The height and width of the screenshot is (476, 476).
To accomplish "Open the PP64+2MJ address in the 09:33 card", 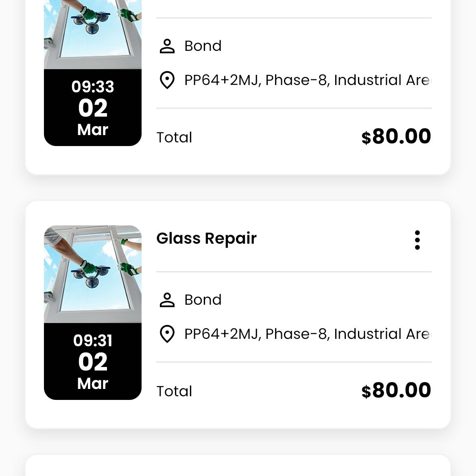I will click(307, 80).
